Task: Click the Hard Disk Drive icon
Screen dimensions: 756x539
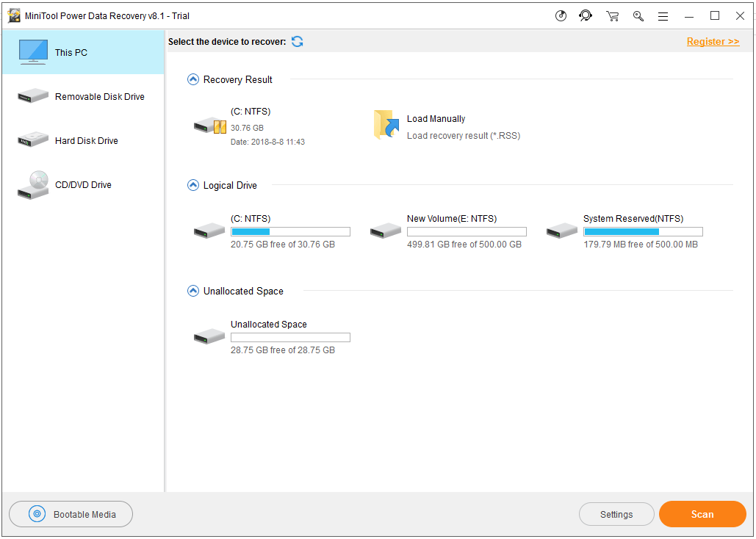Action: click(33, 140)
